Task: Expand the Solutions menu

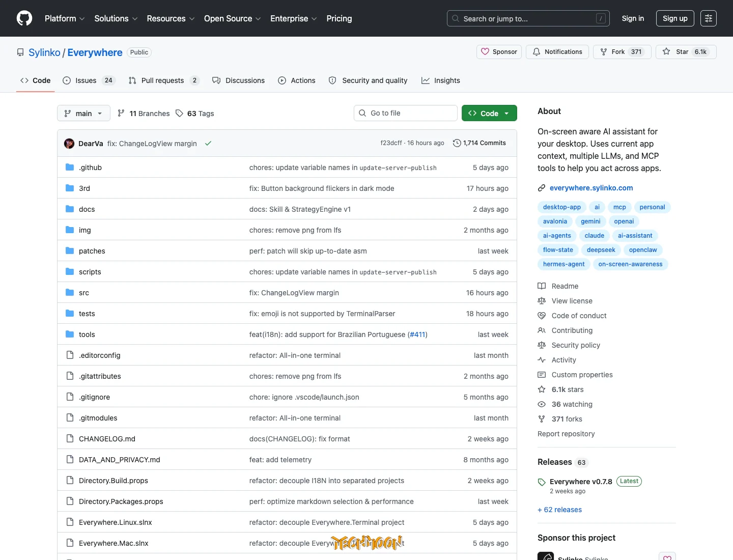Action: [x=116, y=18]
